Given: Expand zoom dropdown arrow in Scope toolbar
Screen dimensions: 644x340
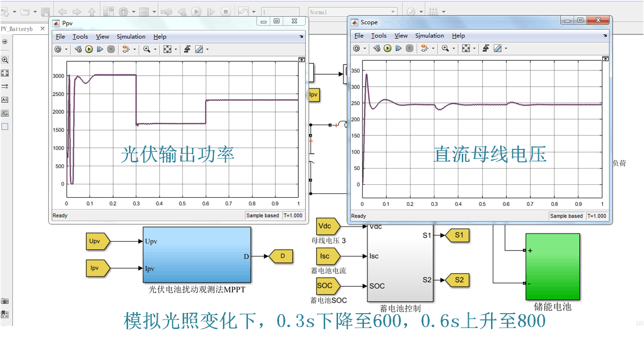Looking at the screenshot, I should [x=453, y=48].
